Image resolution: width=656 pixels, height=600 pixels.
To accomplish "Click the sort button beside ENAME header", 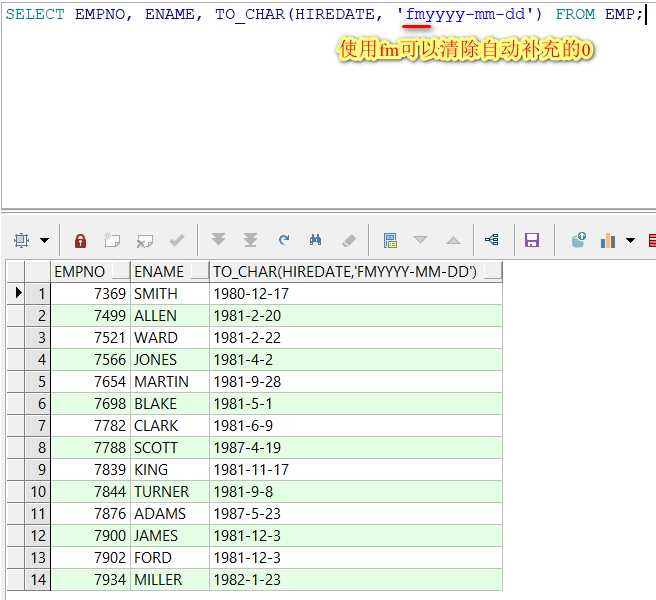I will pyautogui.click(x=200, y=272).
